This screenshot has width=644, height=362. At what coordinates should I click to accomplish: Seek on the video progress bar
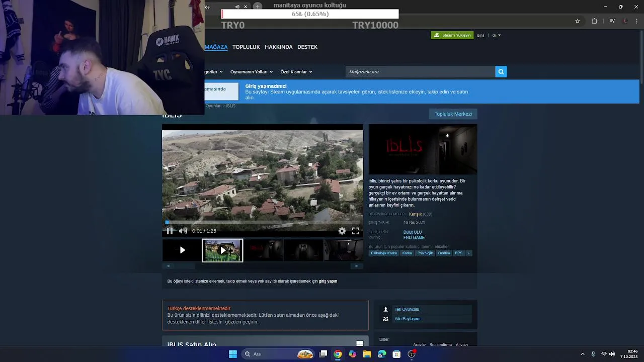[262, 222]
